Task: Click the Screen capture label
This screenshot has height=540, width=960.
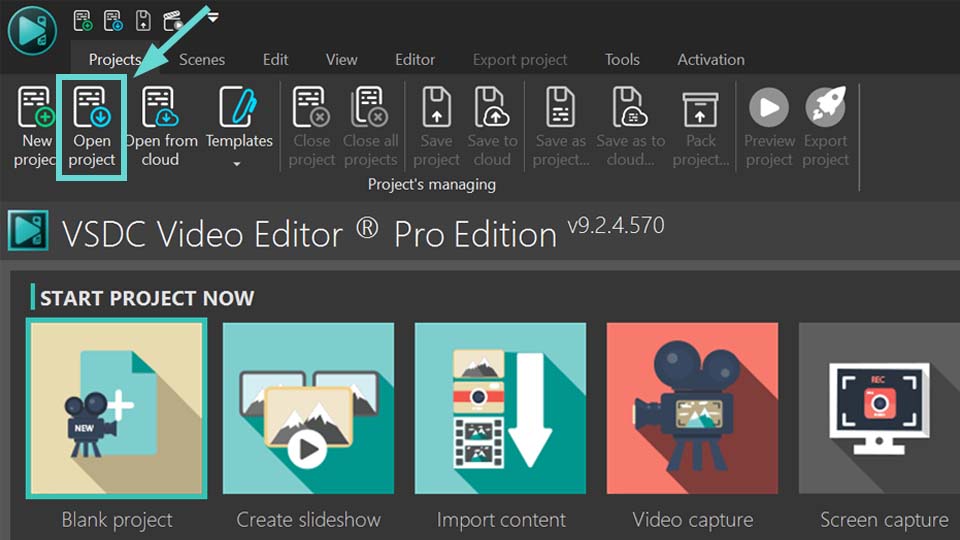Action: [884, 520]
